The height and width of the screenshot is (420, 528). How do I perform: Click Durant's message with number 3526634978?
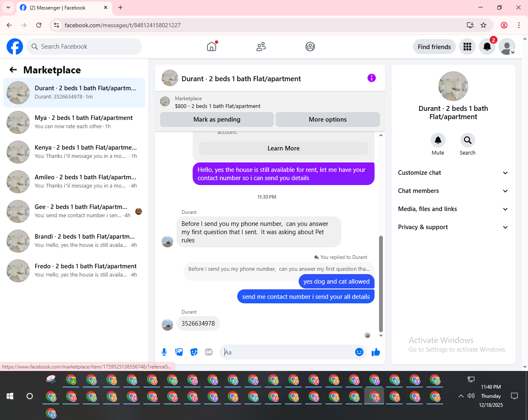coord(198,324)
